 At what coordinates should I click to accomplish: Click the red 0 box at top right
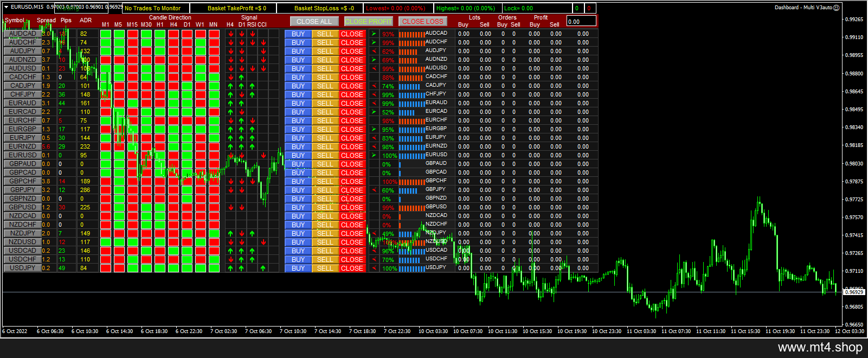589,8
